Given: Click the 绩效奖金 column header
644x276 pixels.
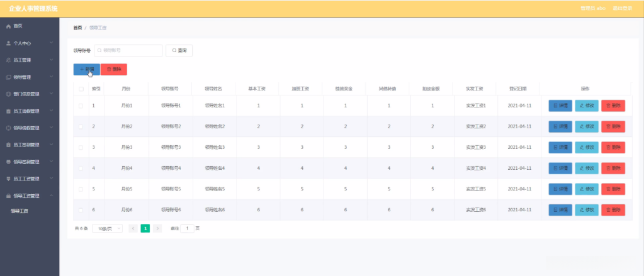Looking at the screenshot, I should coord(344,89).
